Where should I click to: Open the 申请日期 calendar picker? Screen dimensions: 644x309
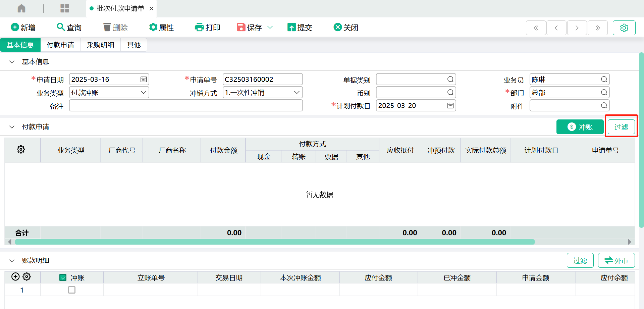point(144,80)
